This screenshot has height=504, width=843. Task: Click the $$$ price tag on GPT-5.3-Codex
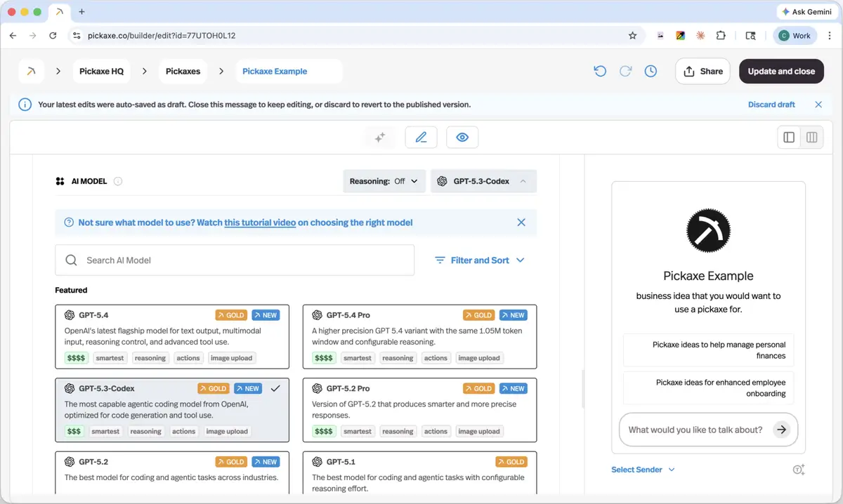click(74, 432)
